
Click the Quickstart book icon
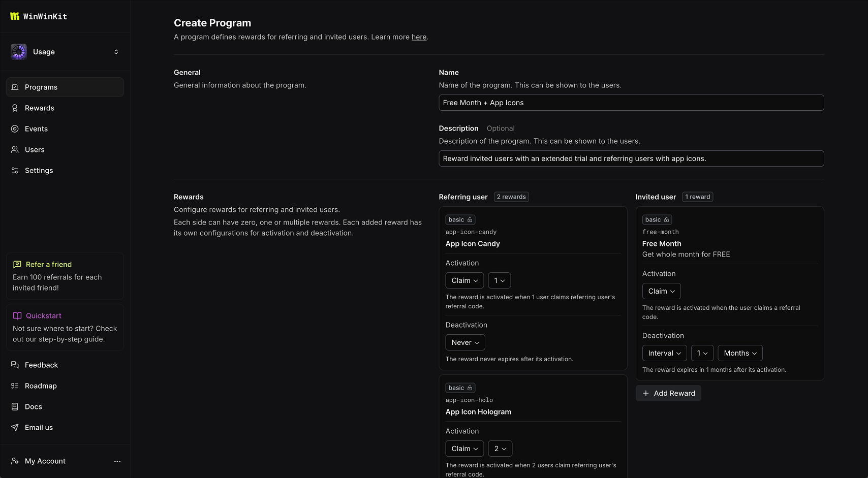pyautogui.click(x=17, y=316)
